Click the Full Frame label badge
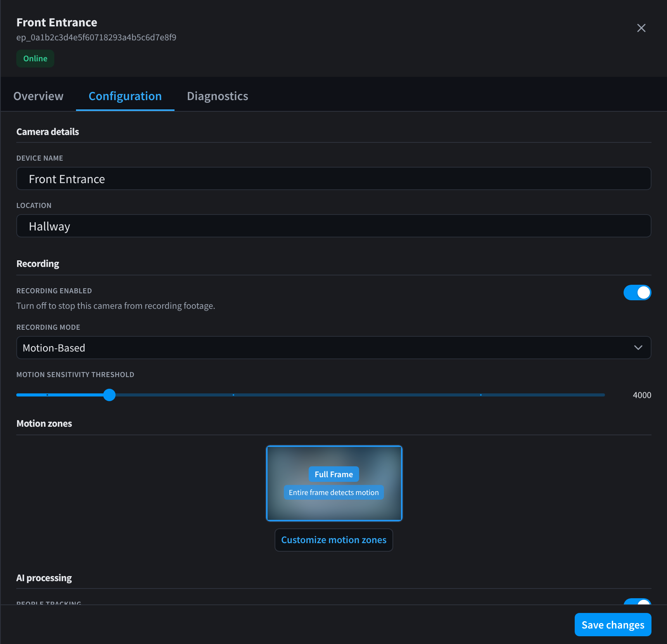This screenshot has width=667, height=644. [333, 474]
